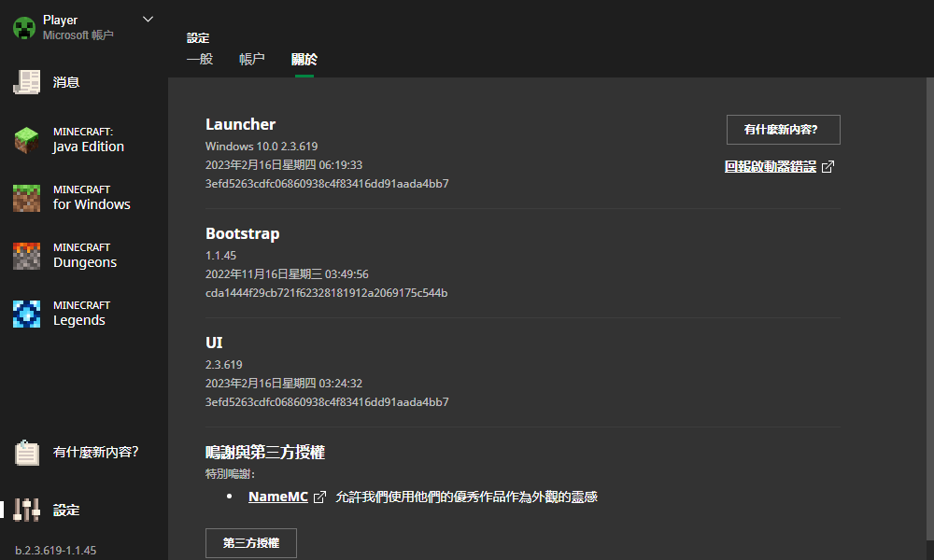Open Minecraft Dungeons in sidebar
The width and height of the screenshot is (934, 560).
[x=83, y=256]
